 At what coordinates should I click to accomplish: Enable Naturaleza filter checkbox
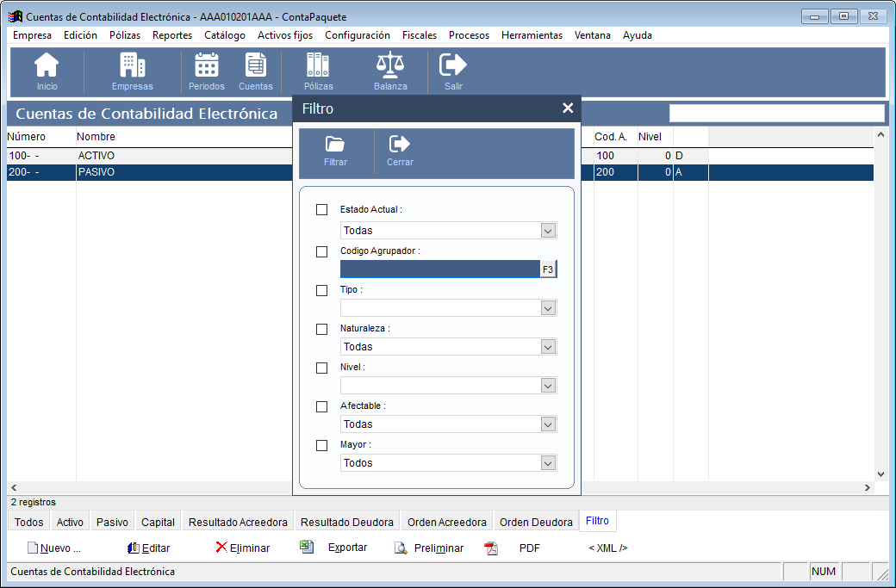(x=321, y=330)
